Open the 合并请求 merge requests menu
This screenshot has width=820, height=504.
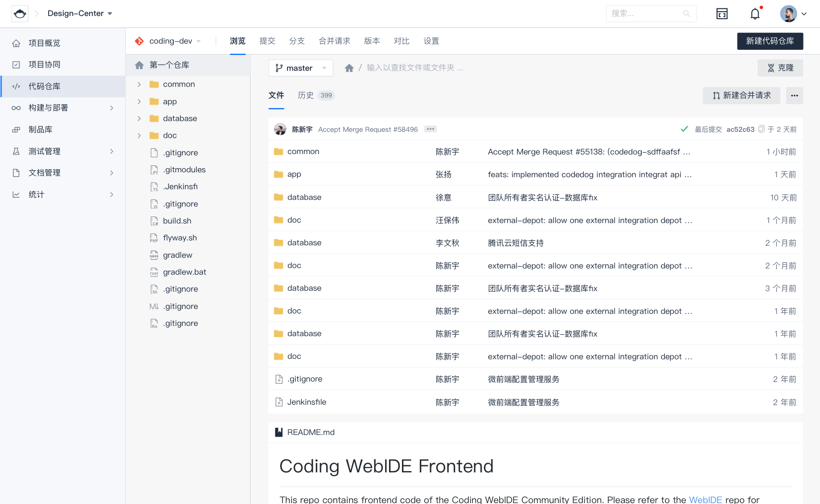click(334, 41)
